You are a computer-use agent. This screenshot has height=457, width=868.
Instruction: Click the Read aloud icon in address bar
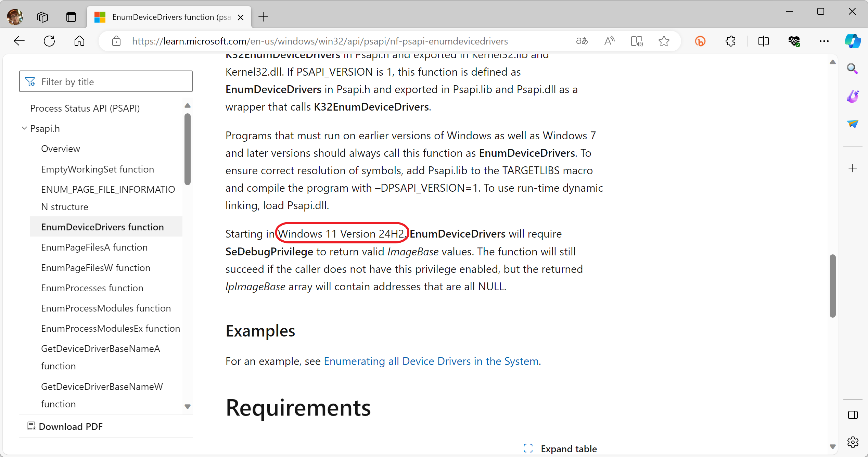coord(609,41)
